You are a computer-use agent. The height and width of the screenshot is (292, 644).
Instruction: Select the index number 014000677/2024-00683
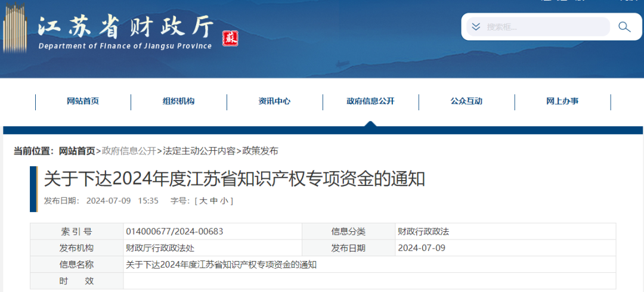[x=175, y=232]
